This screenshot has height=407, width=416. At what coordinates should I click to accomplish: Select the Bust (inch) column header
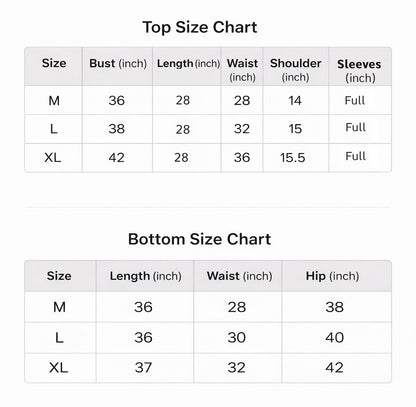tap(118, 63)
